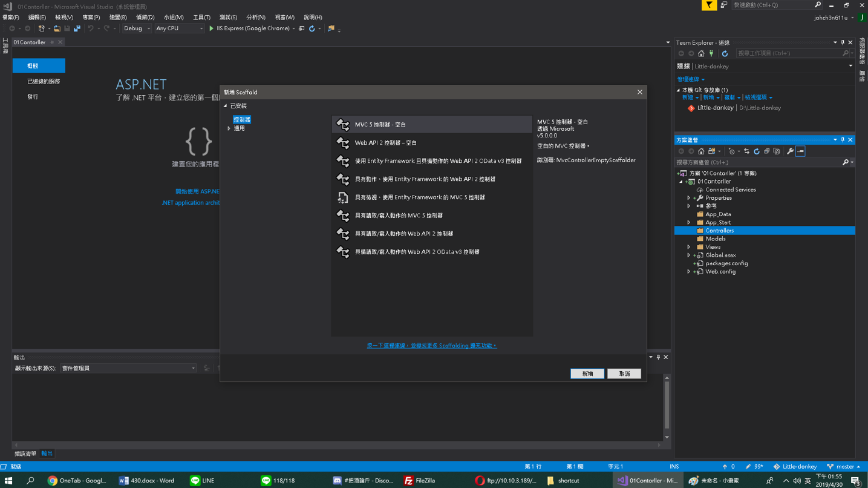This screenshot has height=488, width=868.
Task: Click Team Explorer home icon
Action: (x=701, y=54)
